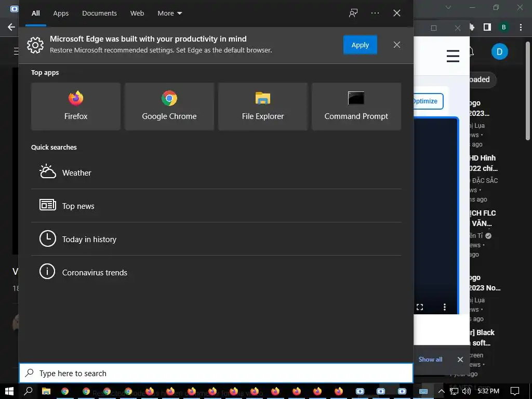Screen dimensions: 532x399
Task: Click the Weather quick search icon
Action: [47, 172]
